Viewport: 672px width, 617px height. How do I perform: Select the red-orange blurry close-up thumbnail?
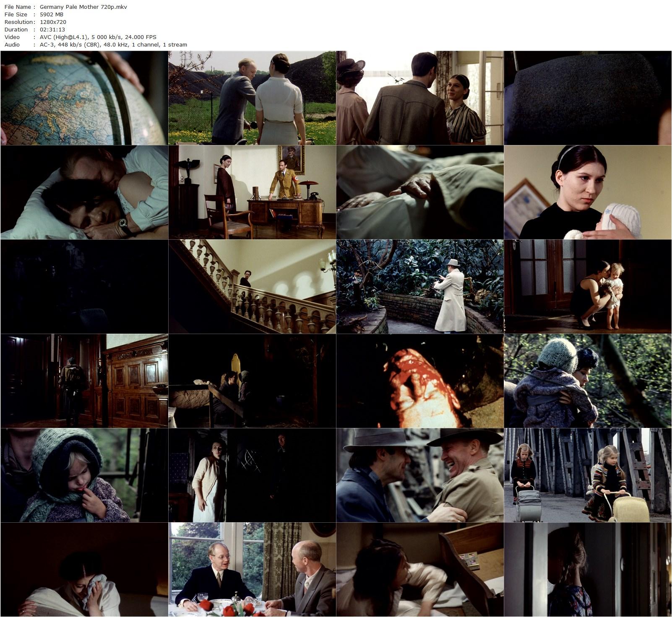point(419,381)
